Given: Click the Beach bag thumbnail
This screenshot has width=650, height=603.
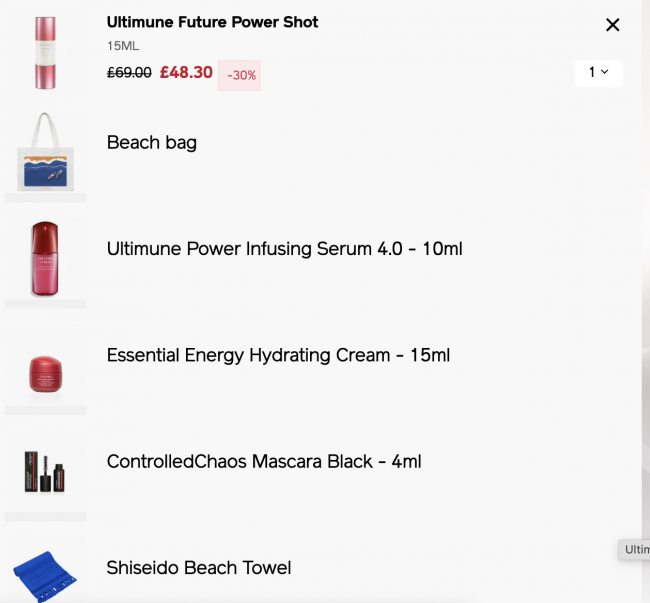Looking at the screenshot, I should [x=45, y=152].
